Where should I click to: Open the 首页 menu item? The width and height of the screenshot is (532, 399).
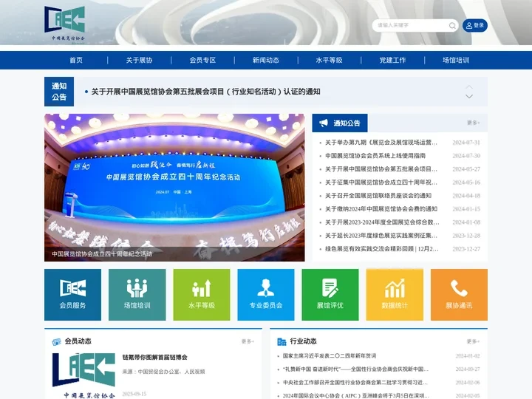[x=76, y=60]
